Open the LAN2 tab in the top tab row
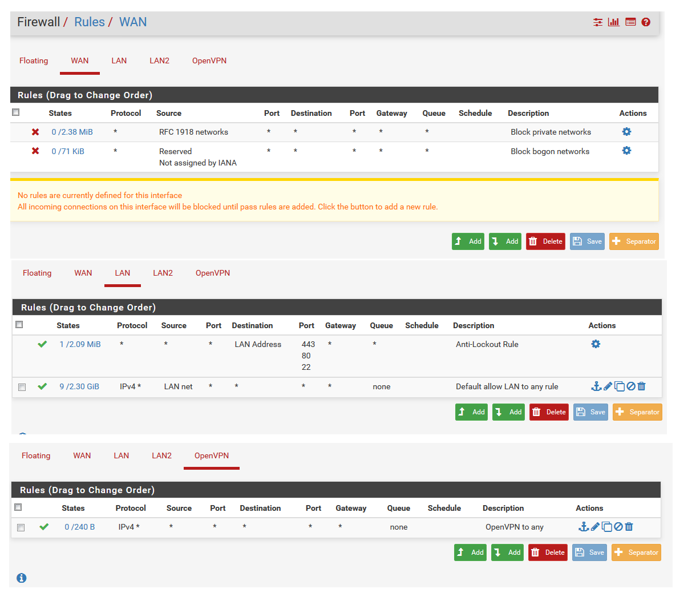700x593 pixels. 159,61
